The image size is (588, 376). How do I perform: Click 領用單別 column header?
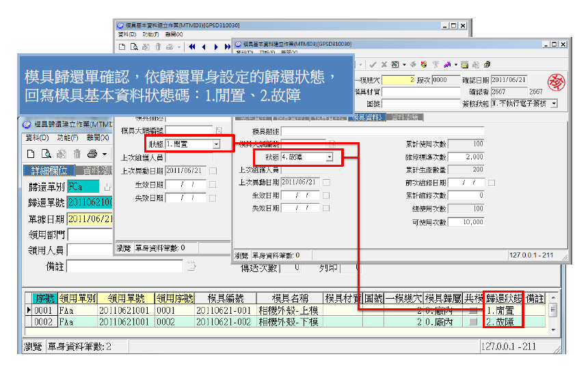point(78,298)
